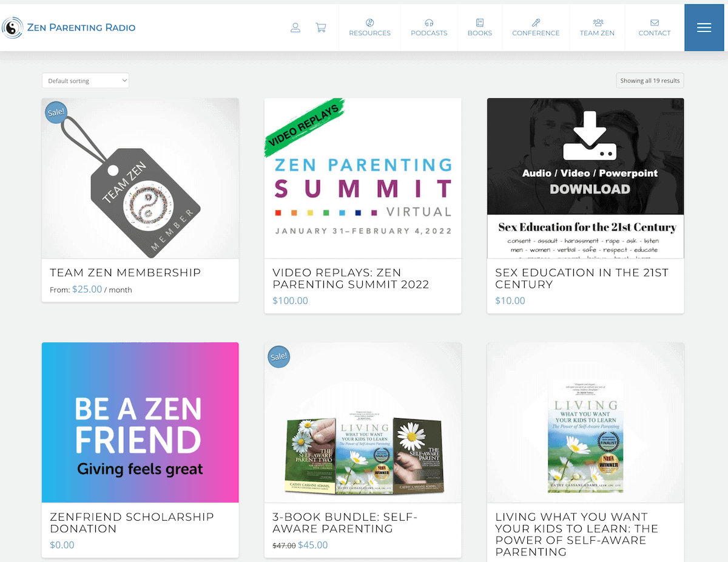The height and width of the screenshot is (562, 728).
Task: Click the Showing all 19 results text
Action: pyautogui.click(x=650, y=81)
